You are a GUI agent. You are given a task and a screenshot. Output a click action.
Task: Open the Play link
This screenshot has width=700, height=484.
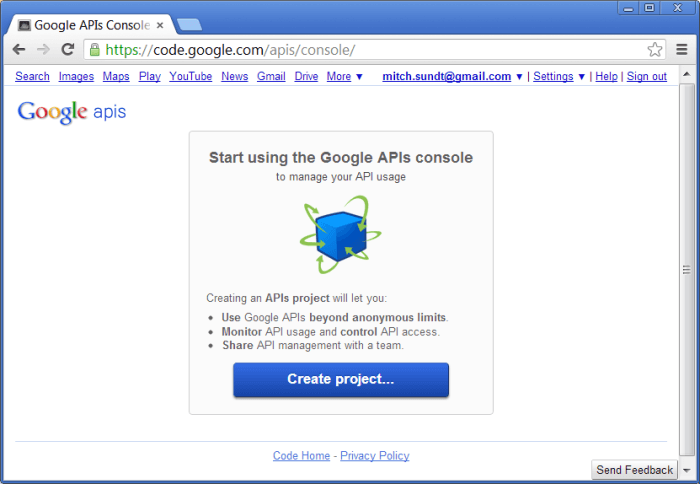150,76
